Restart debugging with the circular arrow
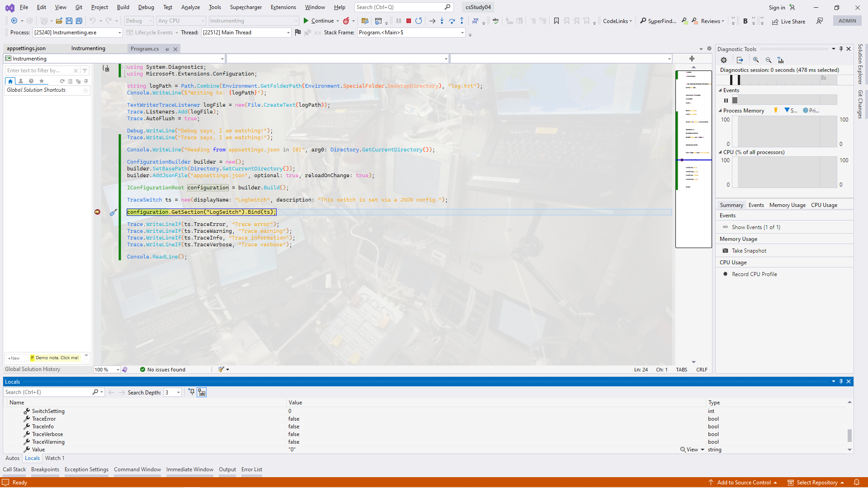Viewport: 868px width, 488px height. click(x=419, y=21)
